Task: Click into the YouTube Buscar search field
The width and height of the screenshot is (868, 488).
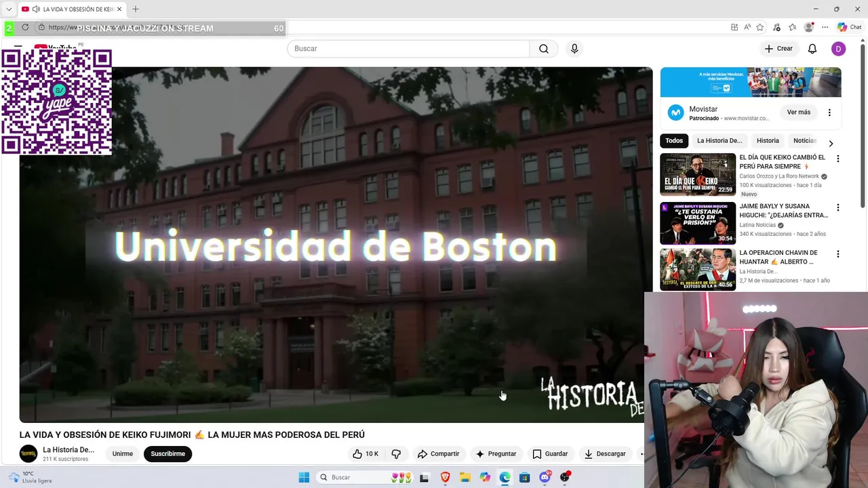Action: point(409,49)
